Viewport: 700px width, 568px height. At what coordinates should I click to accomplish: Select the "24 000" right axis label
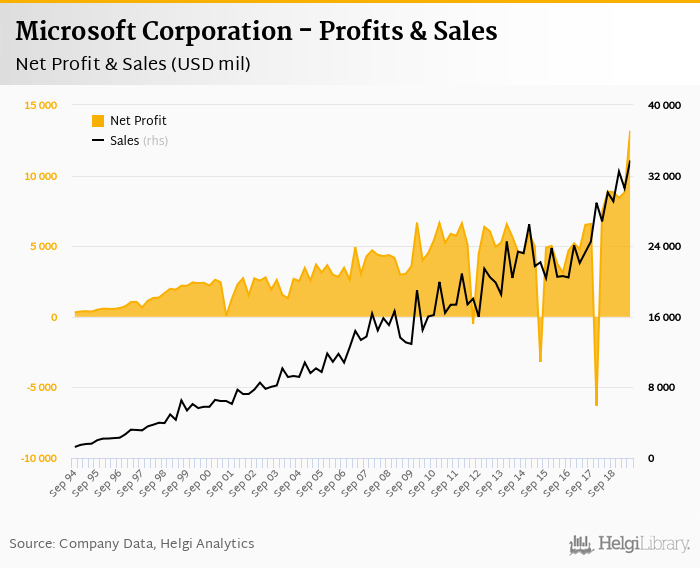coord(665,247)
